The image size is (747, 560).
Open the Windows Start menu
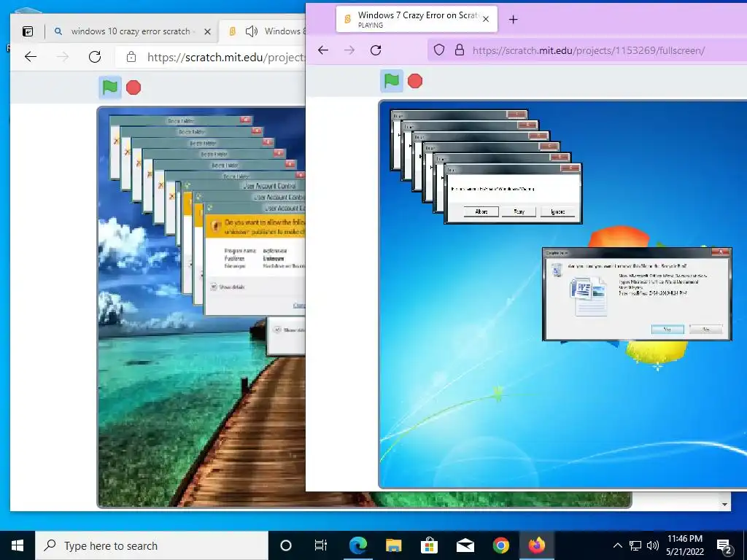point(18,545)
